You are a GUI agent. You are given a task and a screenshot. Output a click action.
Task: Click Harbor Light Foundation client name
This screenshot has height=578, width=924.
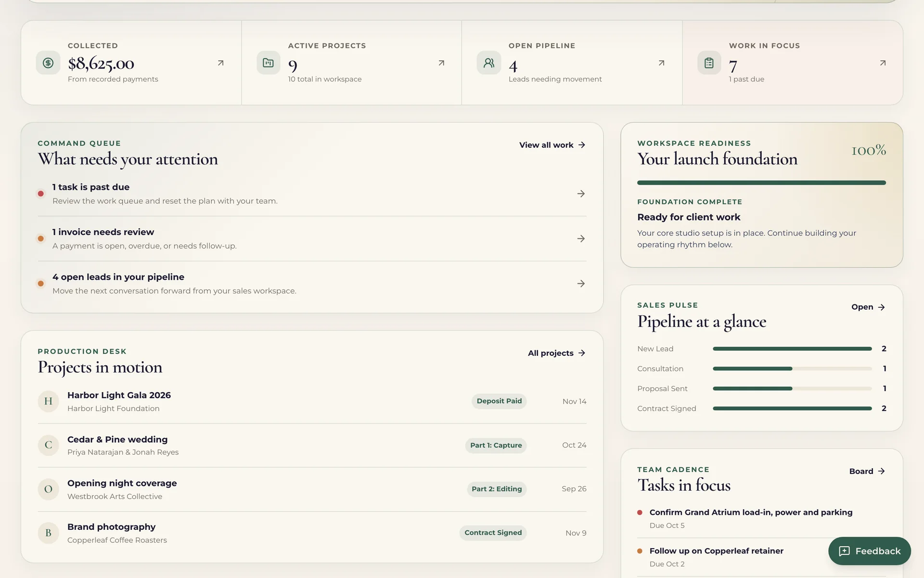[x=114, y=408]
